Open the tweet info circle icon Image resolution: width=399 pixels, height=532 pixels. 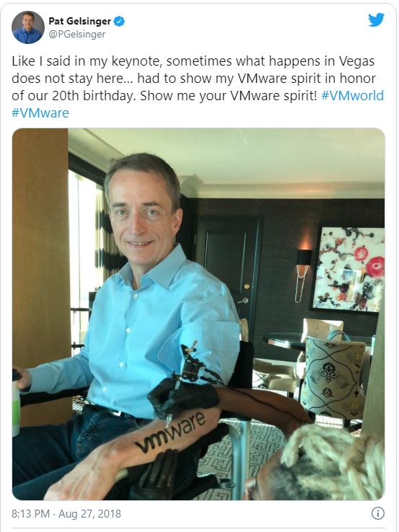point(377,513)
